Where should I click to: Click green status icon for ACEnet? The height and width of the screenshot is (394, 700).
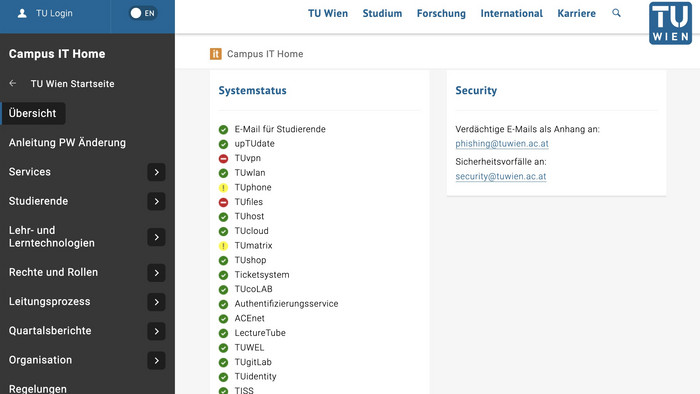tap(223, 319)
